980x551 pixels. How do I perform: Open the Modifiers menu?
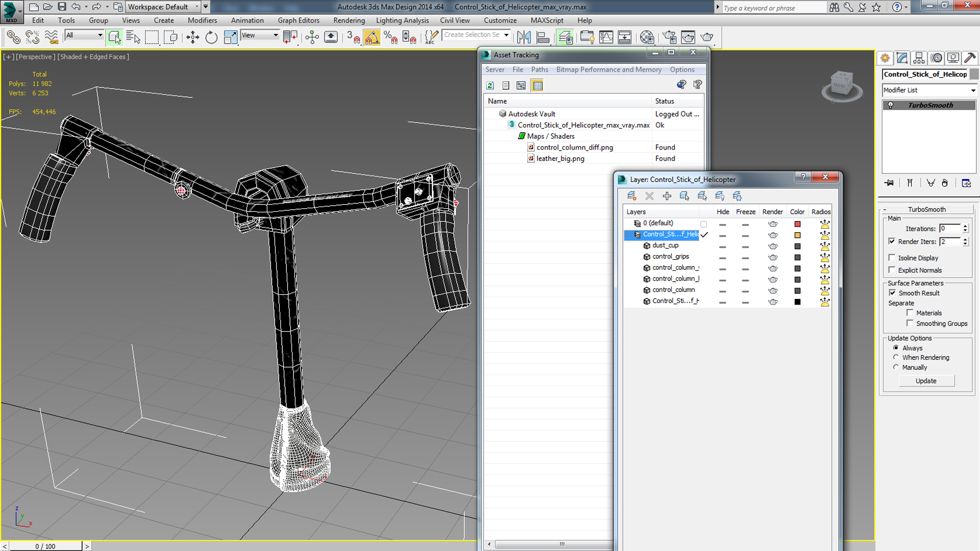coord(202,20)
